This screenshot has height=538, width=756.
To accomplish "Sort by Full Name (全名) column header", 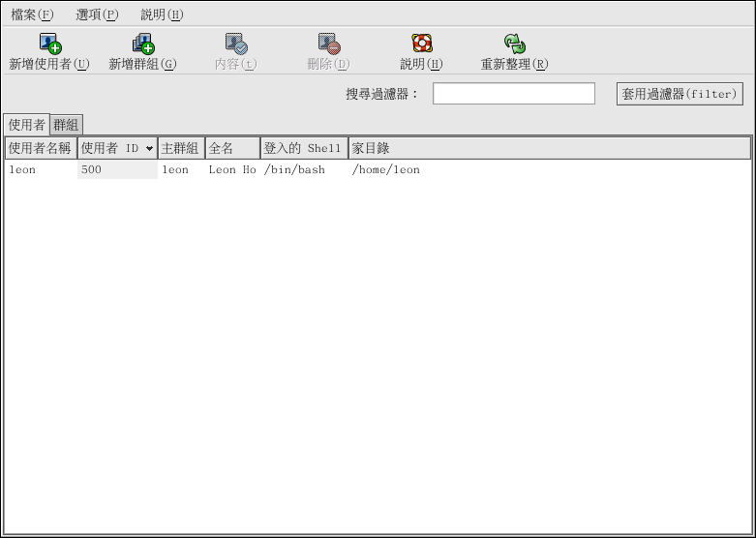I will click(232, 148).
